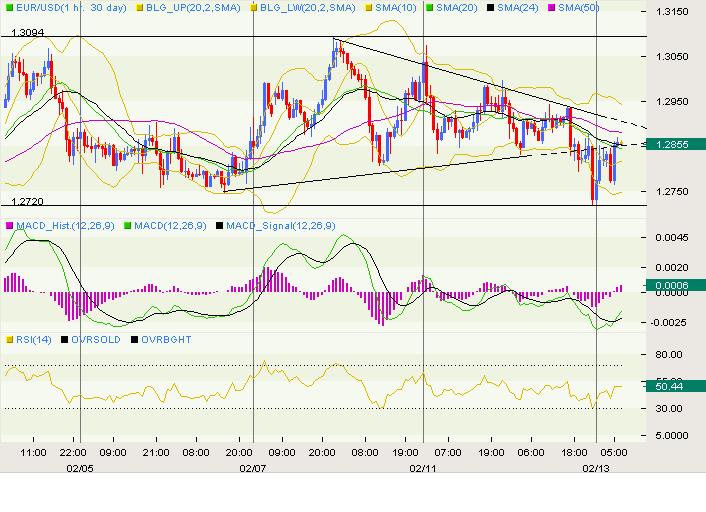Screen dimensions: 706x512
Task: Click the 1.2750 price axis label
Action: (x=672, y=191)
